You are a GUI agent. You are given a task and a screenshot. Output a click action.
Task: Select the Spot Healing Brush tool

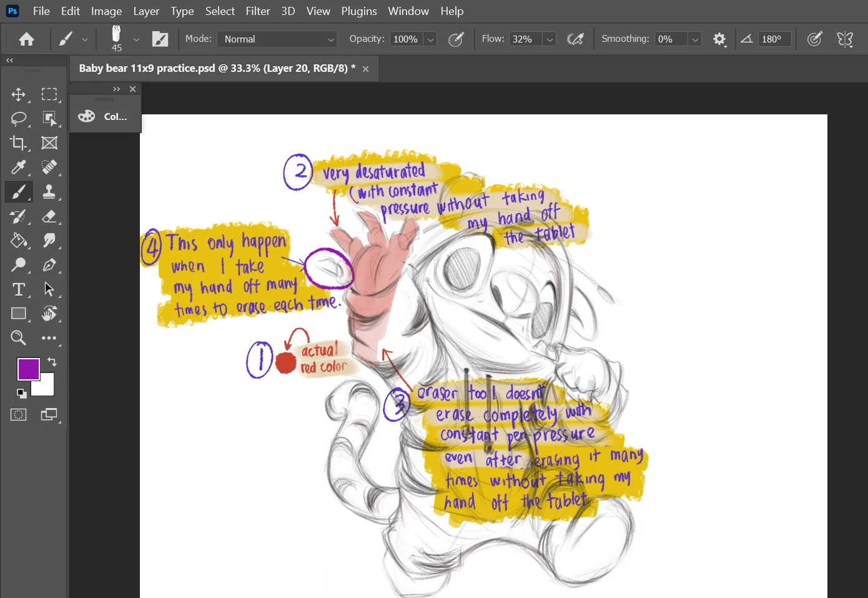tap(49, 167)
